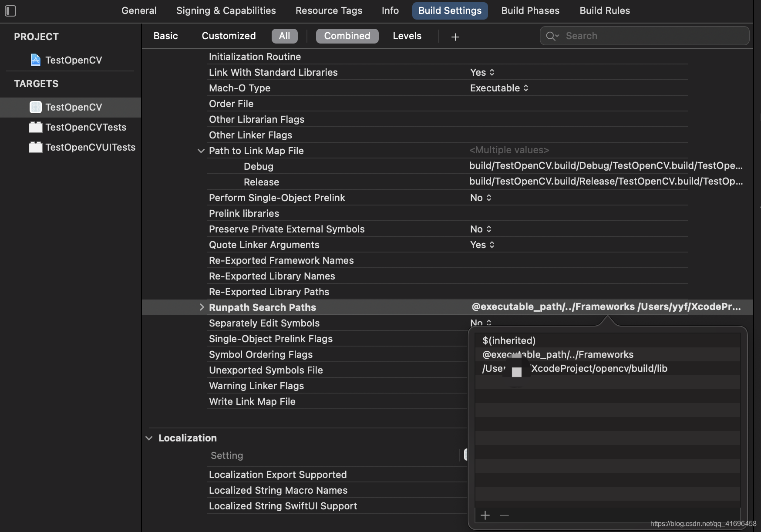Select Write Link Map File setting
Image resolution: width=761 pixels, height=532 pixels.
pyautogui.click(x=252, y=401)
